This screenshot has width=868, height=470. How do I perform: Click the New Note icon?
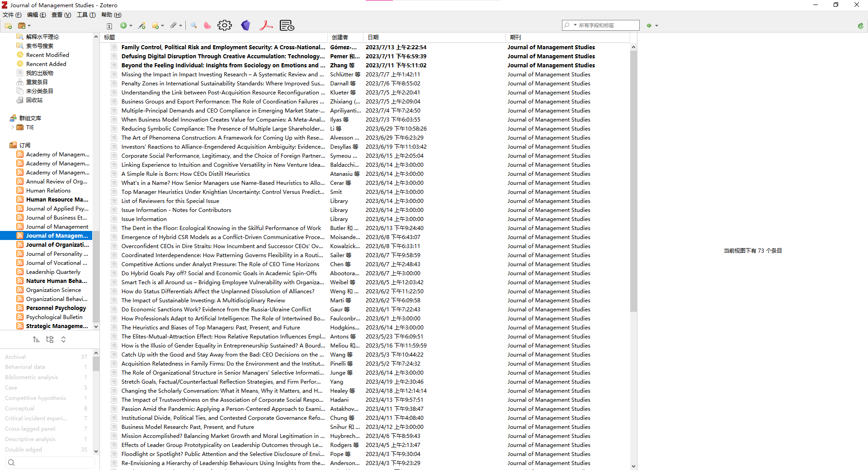point(156,26)
